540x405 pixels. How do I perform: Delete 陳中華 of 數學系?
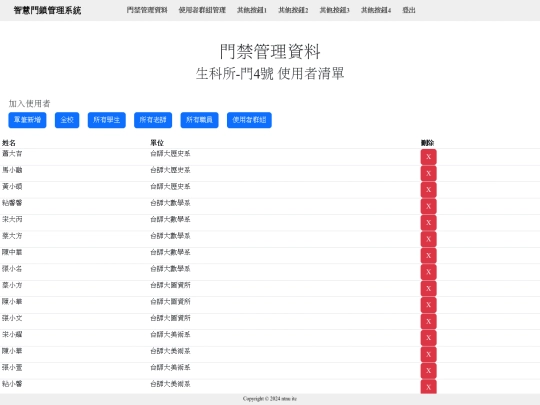[428, 256]
